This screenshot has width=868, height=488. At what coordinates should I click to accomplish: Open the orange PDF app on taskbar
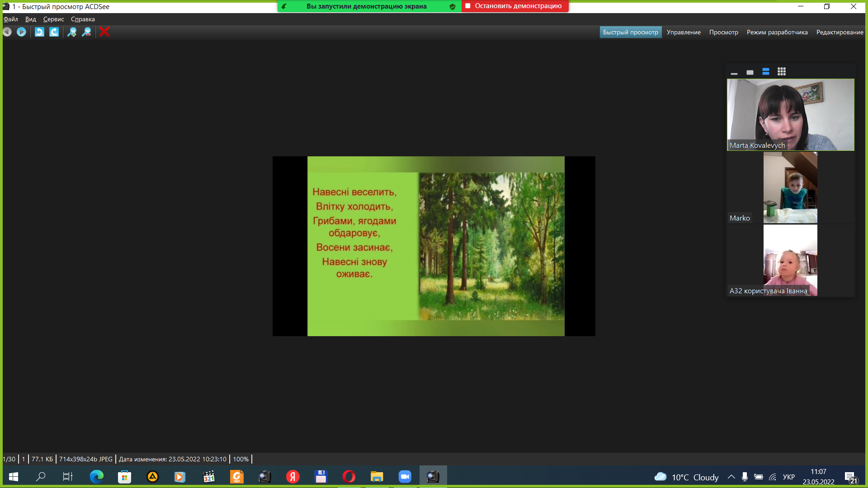coord(237,477)
